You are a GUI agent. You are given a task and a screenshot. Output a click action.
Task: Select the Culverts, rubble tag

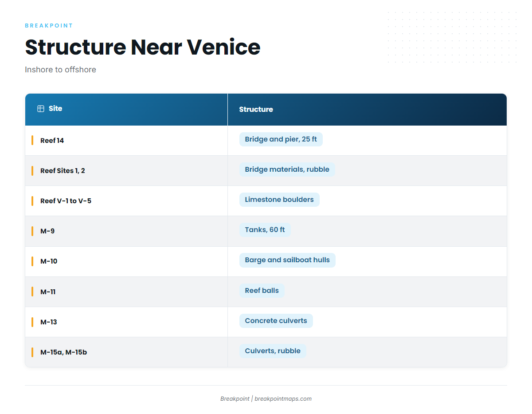click(x=273, y=351)
